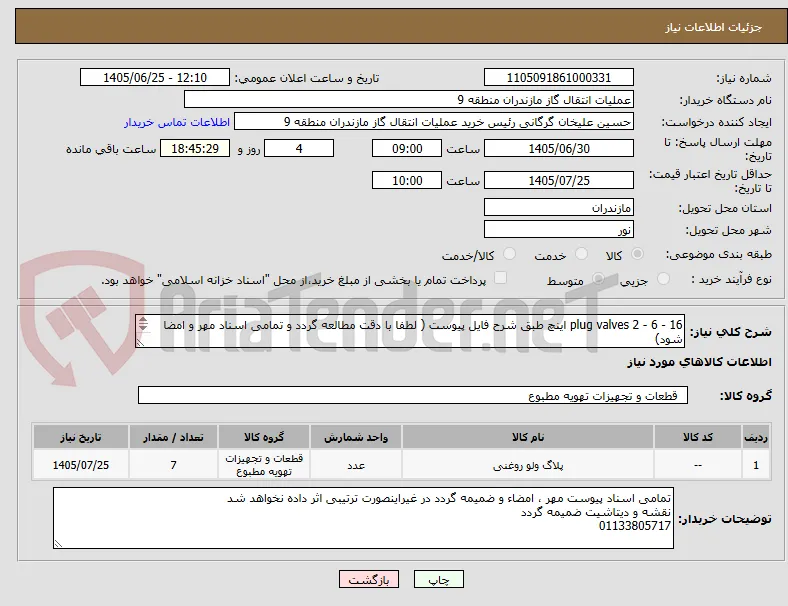
Task: Click the price validity date 1405/07/25 field
Action: coord(558,180)
